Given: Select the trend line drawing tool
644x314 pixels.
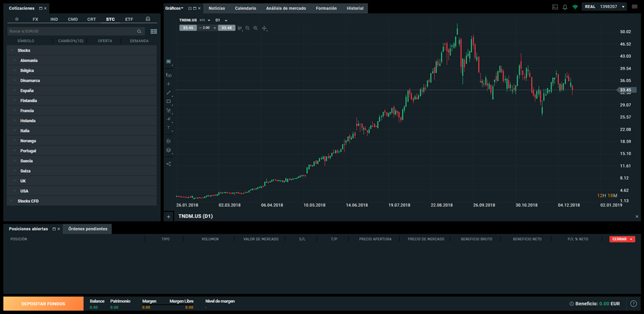Looking at the screenshot, I should [x=169, y=93].
